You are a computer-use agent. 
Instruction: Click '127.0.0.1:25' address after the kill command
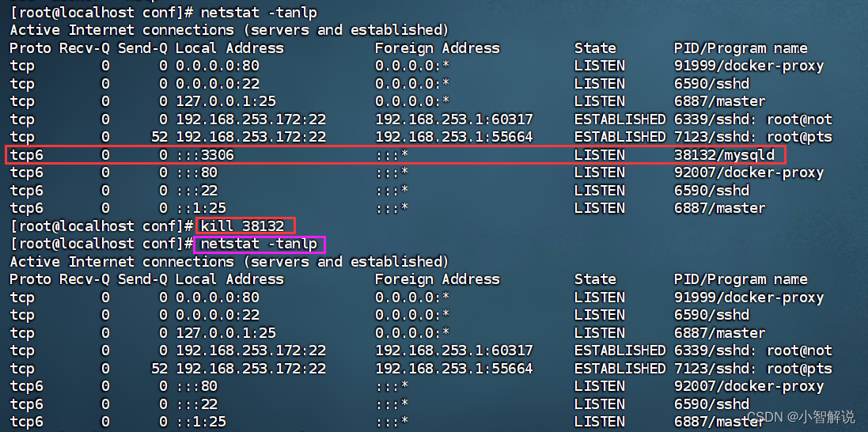(x=226, y=333)
